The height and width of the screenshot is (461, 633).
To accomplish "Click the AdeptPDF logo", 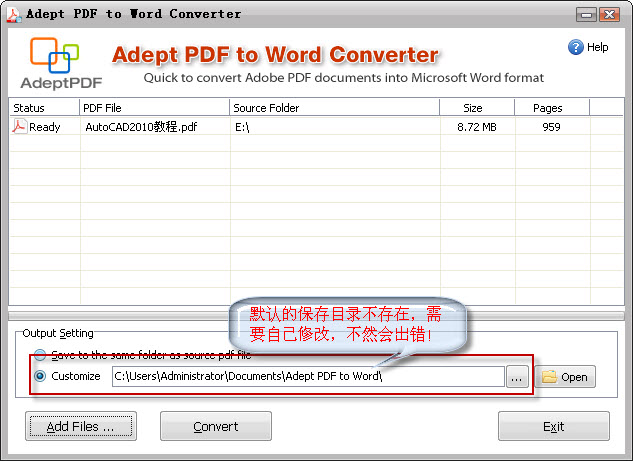I will point(61,63).
